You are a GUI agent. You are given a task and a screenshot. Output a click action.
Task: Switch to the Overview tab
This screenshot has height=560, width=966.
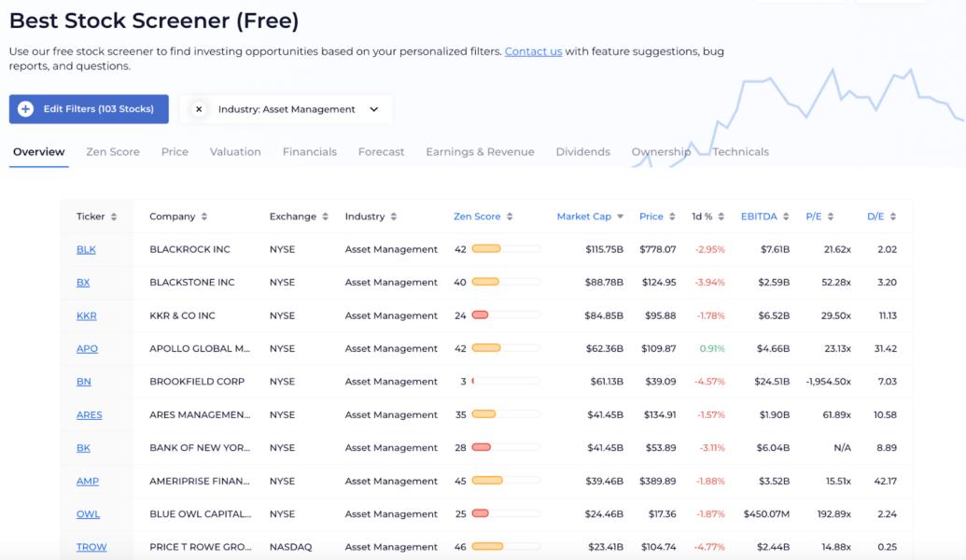(39, 151)
